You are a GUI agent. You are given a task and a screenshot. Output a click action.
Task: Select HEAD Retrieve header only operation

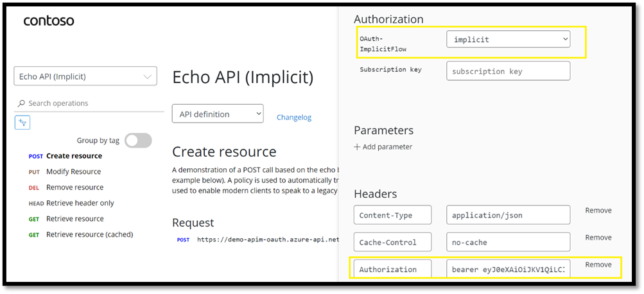71,203
